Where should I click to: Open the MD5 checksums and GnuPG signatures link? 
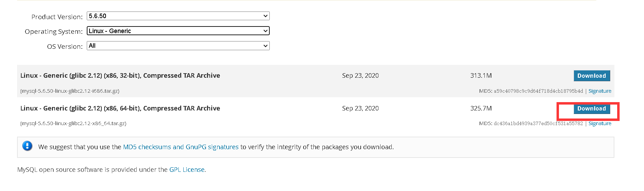(x=181, y=147)
